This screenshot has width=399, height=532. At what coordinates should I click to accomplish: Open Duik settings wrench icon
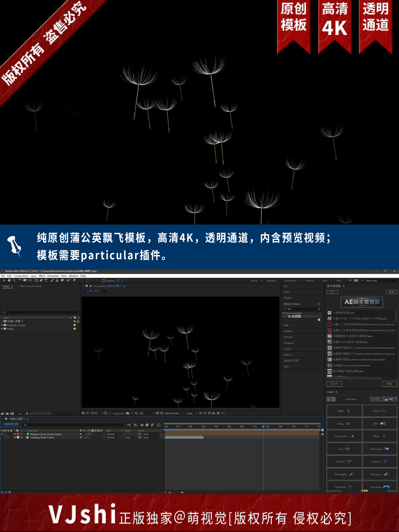(x=391, y=399)
